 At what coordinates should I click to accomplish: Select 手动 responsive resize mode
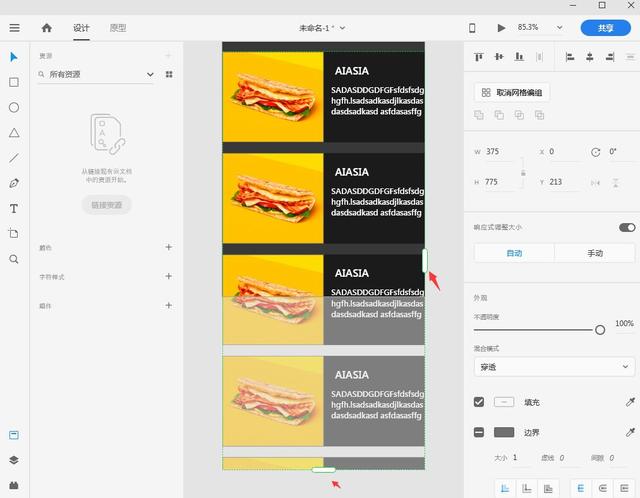tap(595, 253)
